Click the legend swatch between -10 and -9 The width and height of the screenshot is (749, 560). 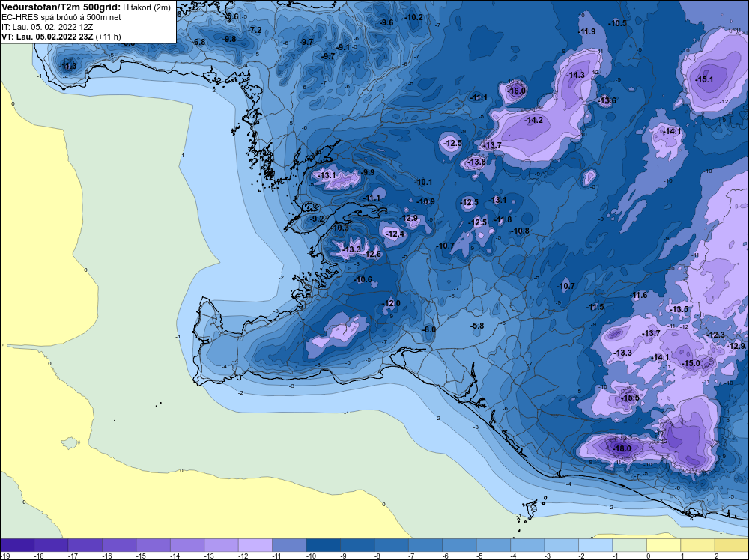(x=323, y=545)
